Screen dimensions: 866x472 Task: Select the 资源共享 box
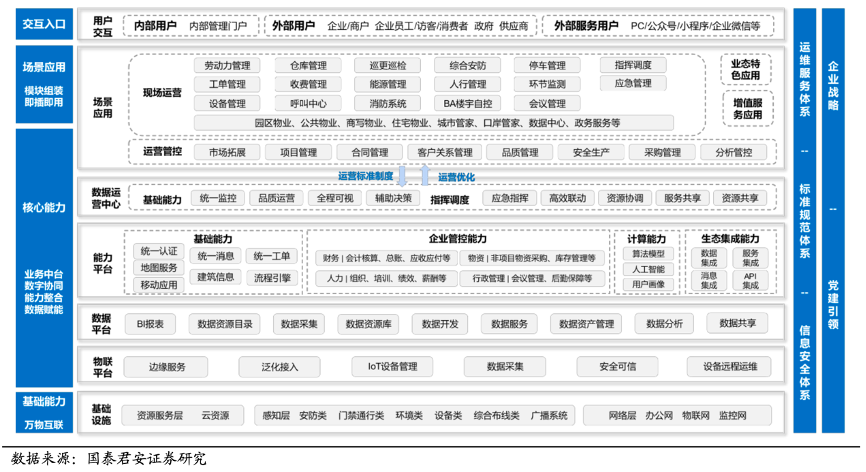[x=738, y=199]
